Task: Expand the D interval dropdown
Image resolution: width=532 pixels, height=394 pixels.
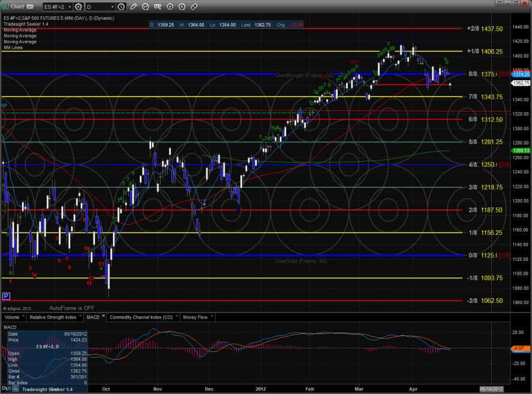Action: click(x=111, y=7)
